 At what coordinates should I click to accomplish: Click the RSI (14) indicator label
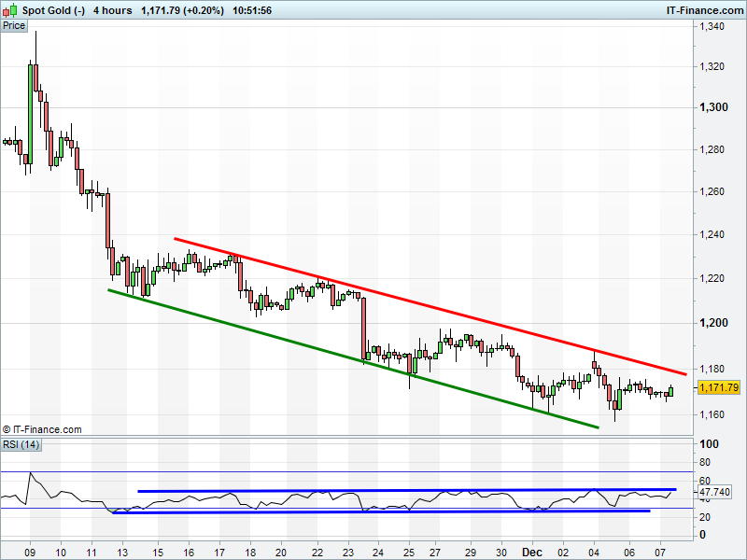(21, 445)
